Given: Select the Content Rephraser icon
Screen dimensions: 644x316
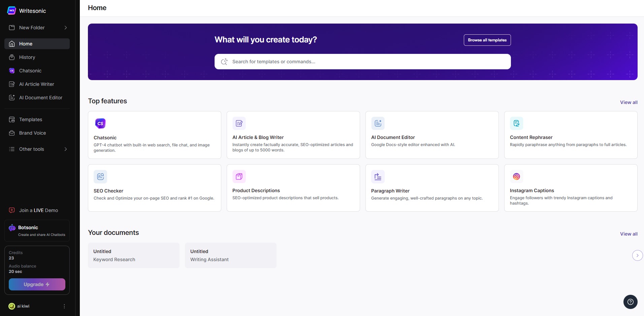Looking at the screenshot, I should pyautogui.click(x=517, y=123).
